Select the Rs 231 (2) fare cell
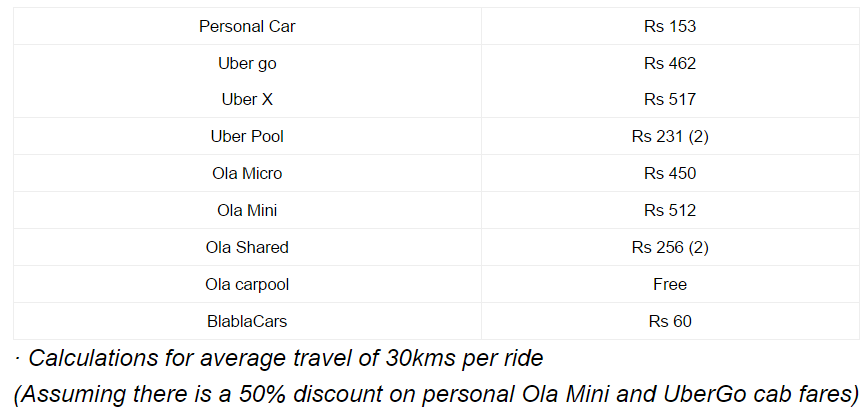867x414 pixels. pyautogui.click(x=670, y=136)
